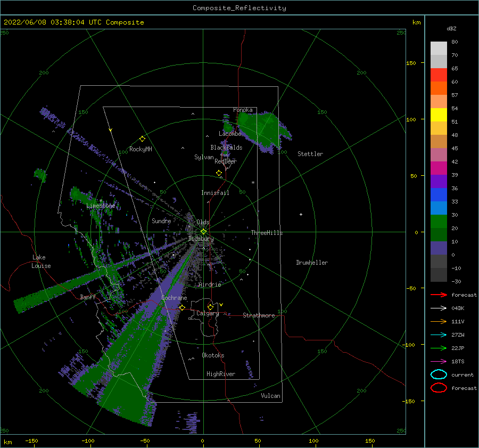Click the asterisk marker east of Innisfail
Screen dimensions: 479x448
[x=253, y=183]
